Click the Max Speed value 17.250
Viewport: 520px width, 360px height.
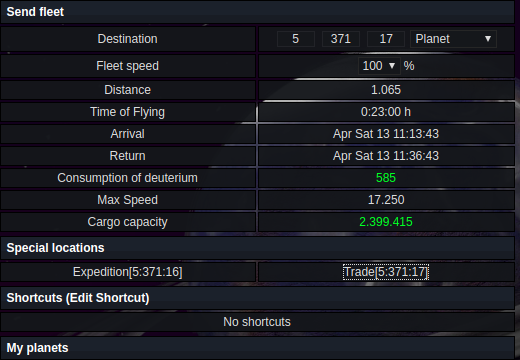click(386, 200)
